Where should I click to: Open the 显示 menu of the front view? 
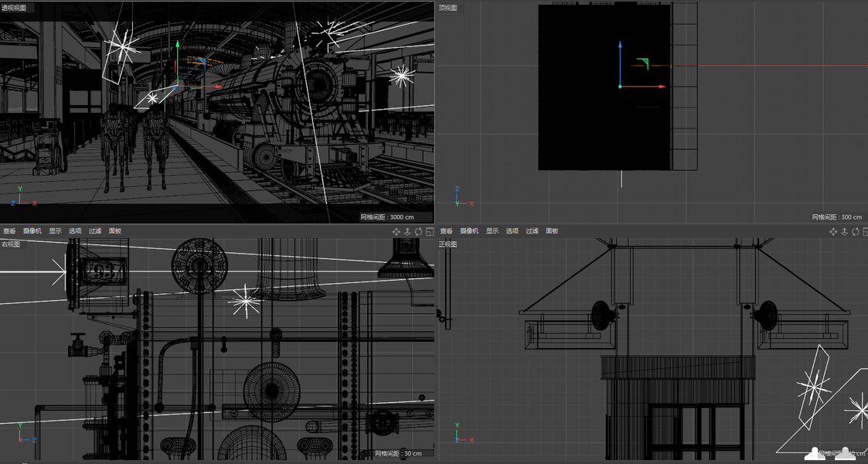point(492,231)
